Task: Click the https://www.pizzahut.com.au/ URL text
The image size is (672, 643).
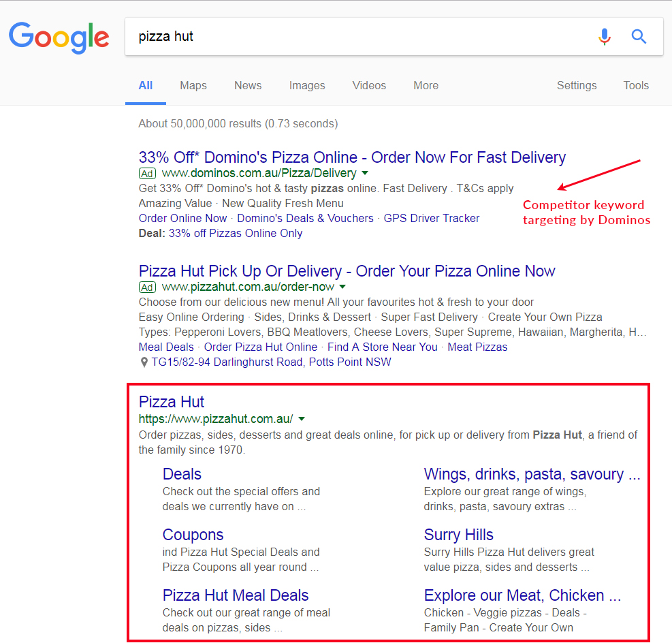Action: click(216, 419)
